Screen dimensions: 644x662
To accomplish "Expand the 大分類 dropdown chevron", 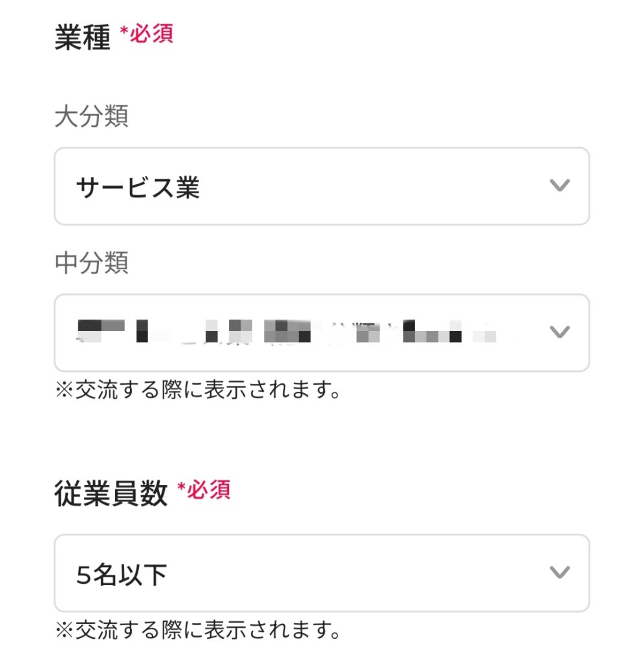I will point(559,186).
